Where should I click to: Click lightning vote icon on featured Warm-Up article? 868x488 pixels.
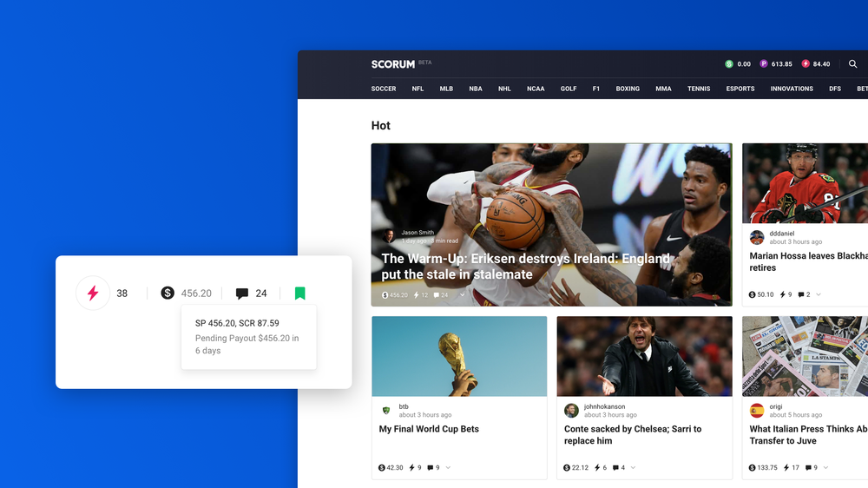(417, 295)
